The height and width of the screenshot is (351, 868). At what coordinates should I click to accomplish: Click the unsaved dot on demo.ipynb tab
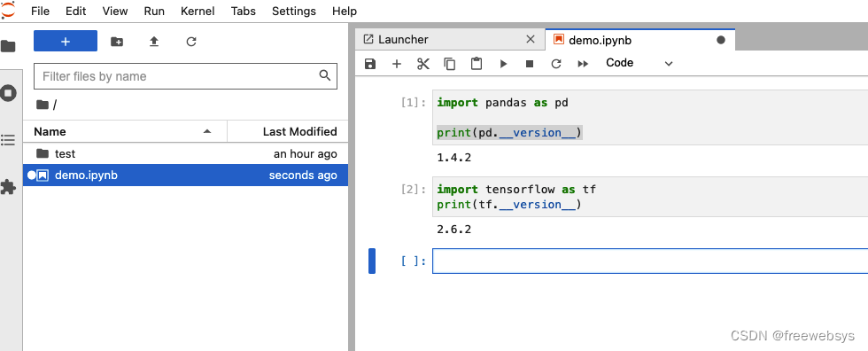click(721, 40)
